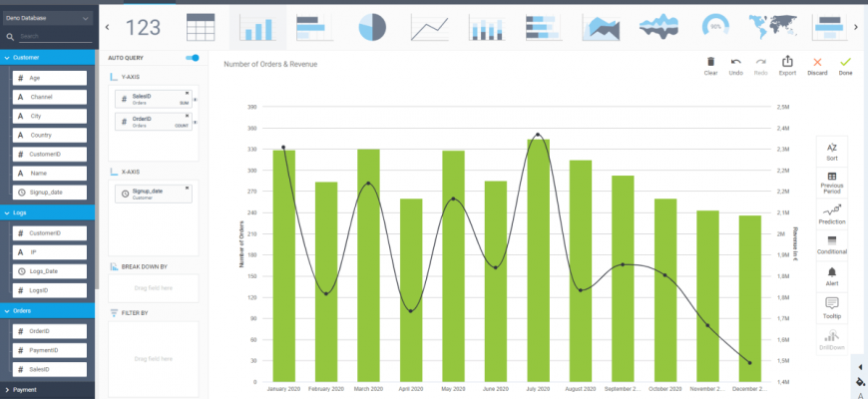Viewport: 868px width, 399px height.
Task: Open the Sort option in the side panel
Action: [832, 151]
